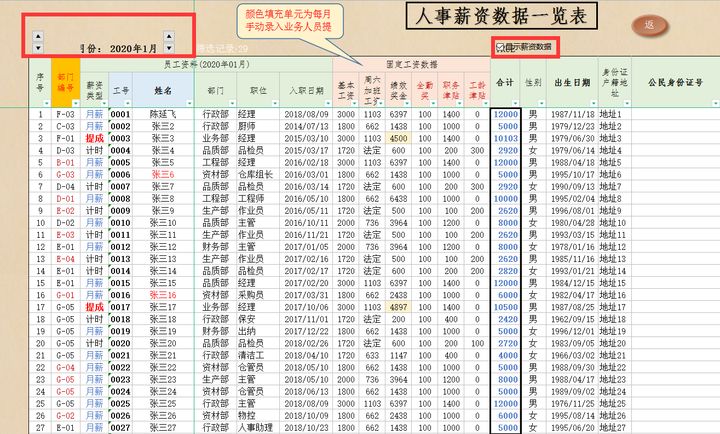Select the name cell 陈延飞

pos(163,114)
